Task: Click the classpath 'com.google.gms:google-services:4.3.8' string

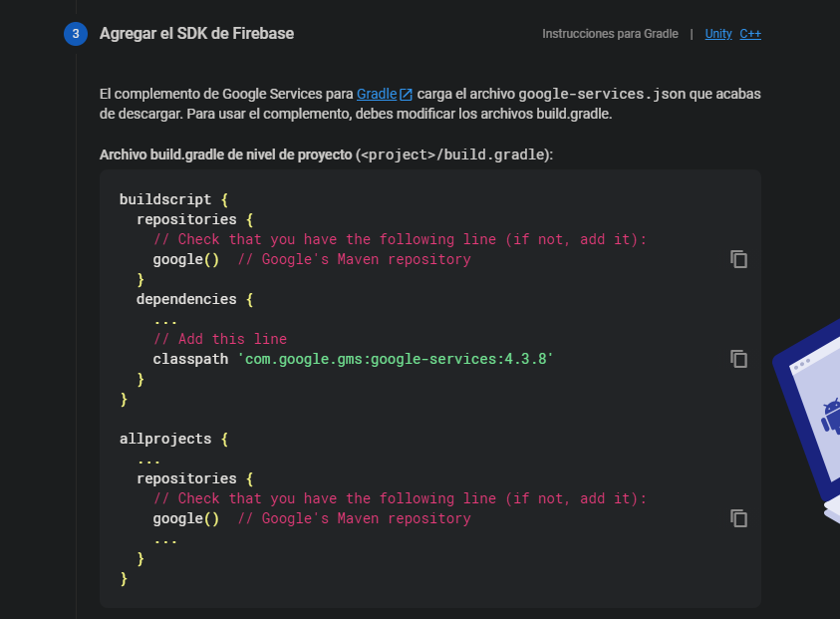Action: coord(396,359)
